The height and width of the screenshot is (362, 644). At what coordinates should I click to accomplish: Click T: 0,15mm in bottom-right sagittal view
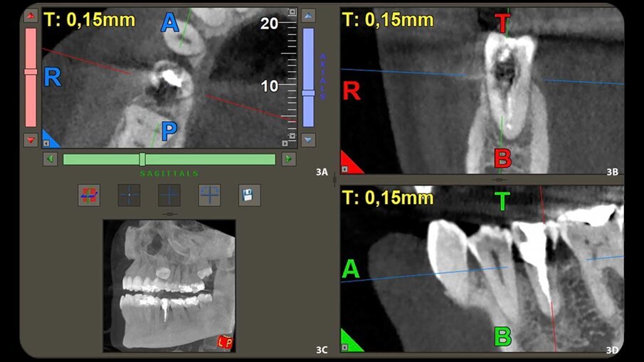388,198
